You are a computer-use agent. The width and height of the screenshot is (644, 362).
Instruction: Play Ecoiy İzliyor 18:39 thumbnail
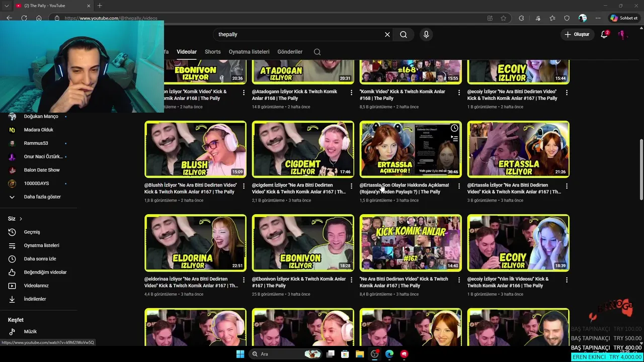point(518,243)
